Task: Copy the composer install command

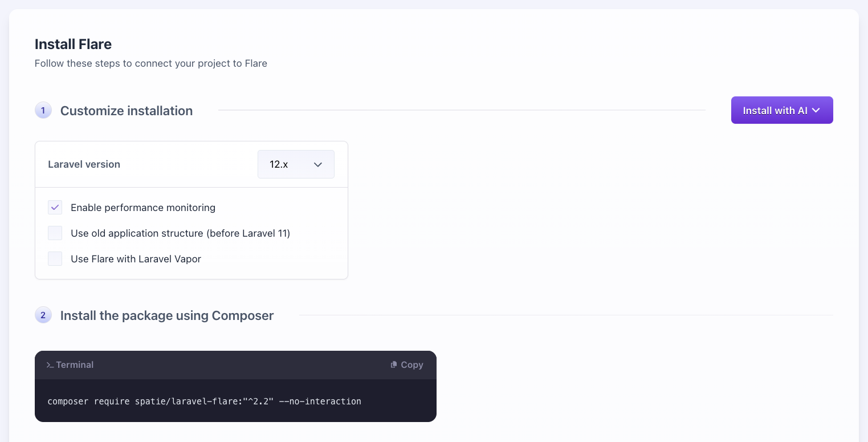Action: (406, 364)
